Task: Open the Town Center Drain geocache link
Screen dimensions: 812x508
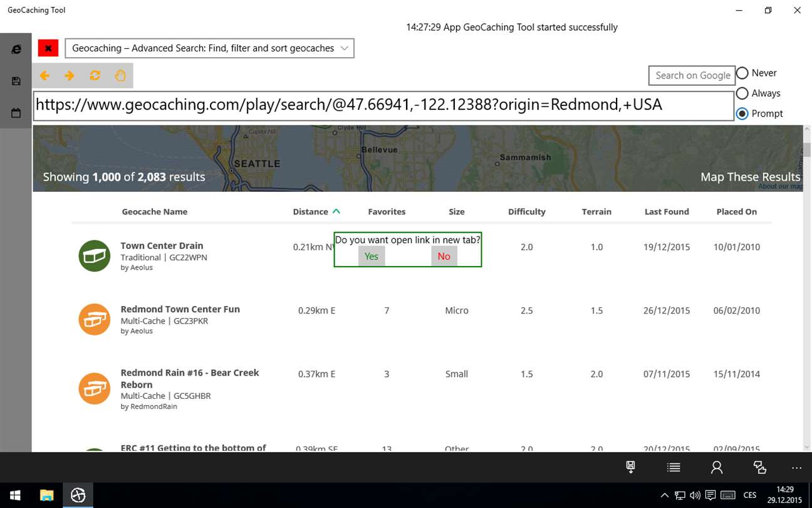Action: 162,246
